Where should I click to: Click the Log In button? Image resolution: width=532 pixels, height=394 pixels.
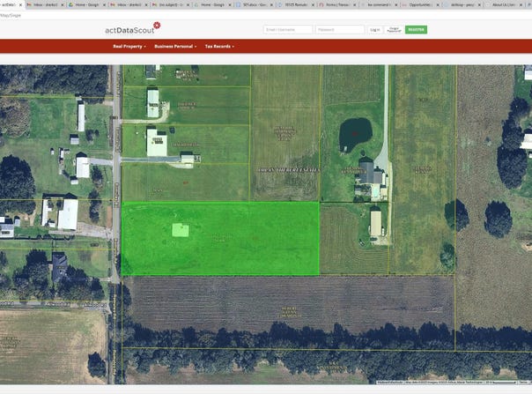375,30
